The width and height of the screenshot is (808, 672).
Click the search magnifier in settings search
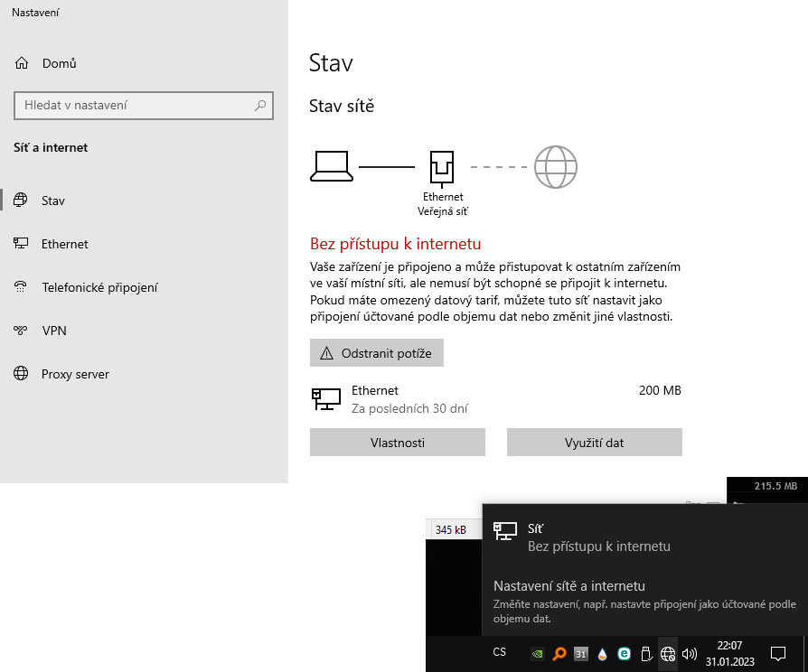point(260,106)
